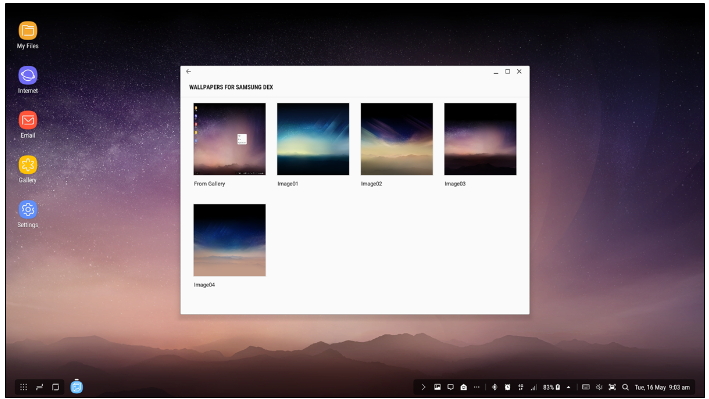Click the data transfer status icon
Screen dimensions: 709x399
click(520, 387)
